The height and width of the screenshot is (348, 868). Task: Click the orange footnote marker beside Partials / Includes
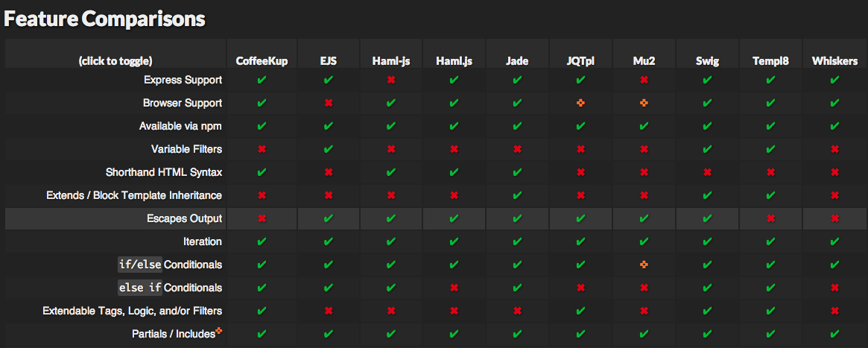pyautogui.click(x=219, y=330)
